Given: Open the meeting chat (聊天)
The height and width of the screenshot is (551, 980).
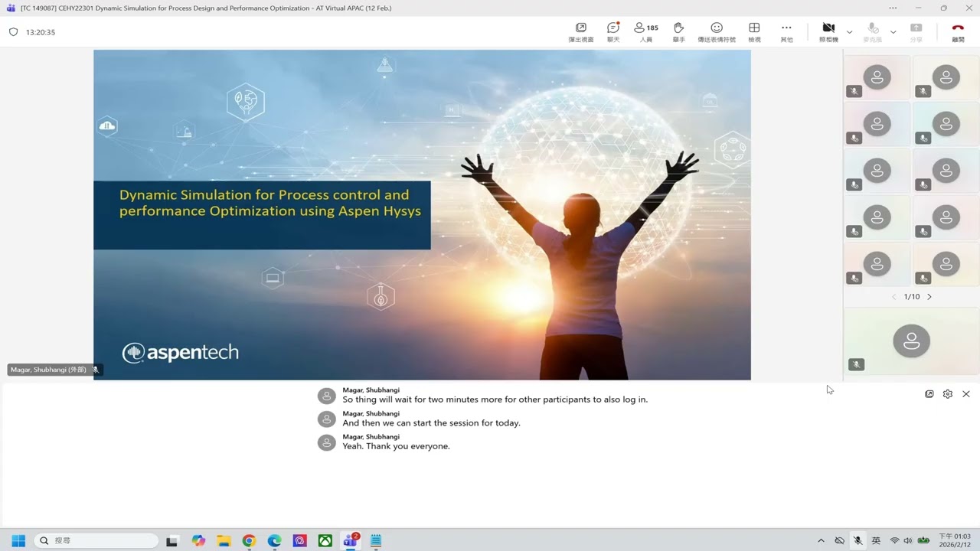Looking at the screenshot, I should pyautogui.click(x=613, y=32).
